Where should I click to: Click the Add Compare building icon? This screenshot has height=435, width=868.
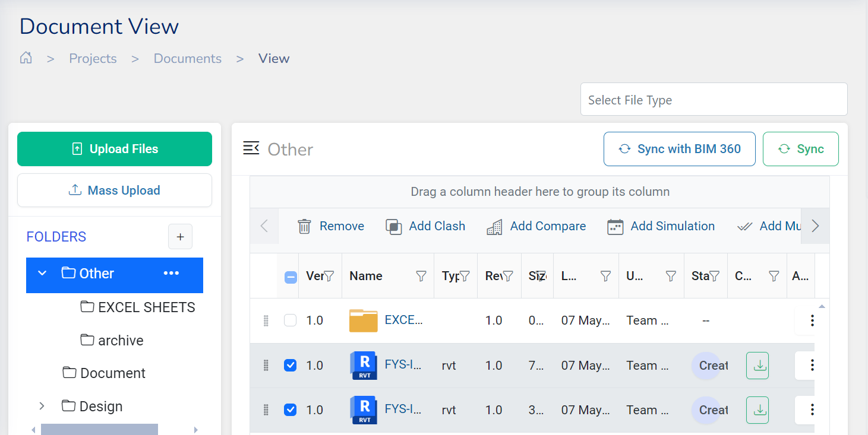click(494, 226)
